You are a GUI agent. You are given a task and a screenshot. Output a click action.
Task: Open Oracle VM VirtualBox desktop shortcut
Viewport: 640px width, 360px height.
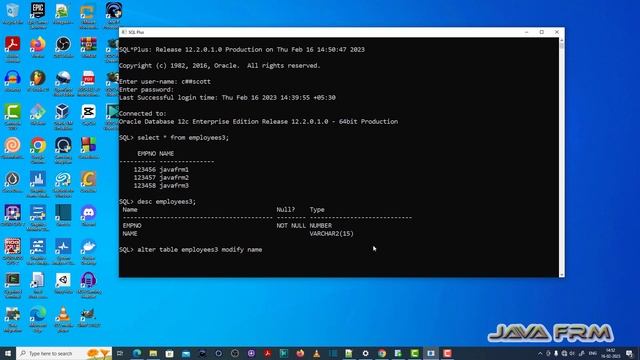click(x=63, y=116)
